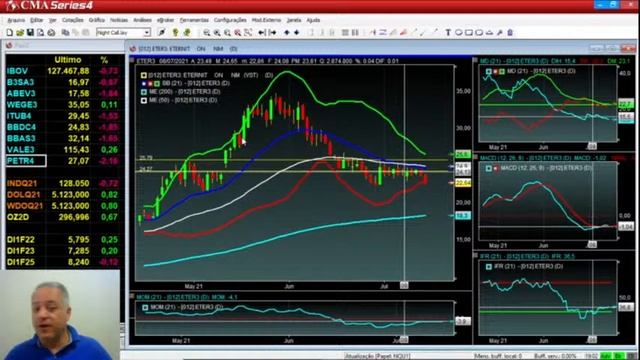Screen dimensions: 640x360
Task: Toggle IFR (21) indicator legend box
Action: (x=489, y=267)
